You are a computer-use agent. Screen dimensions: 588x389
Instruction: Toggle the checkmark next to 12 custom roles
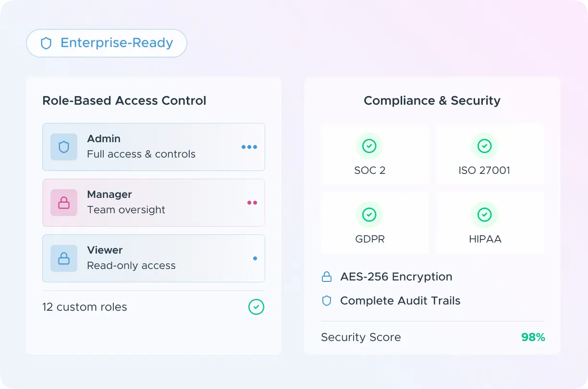tap(256, 307)
